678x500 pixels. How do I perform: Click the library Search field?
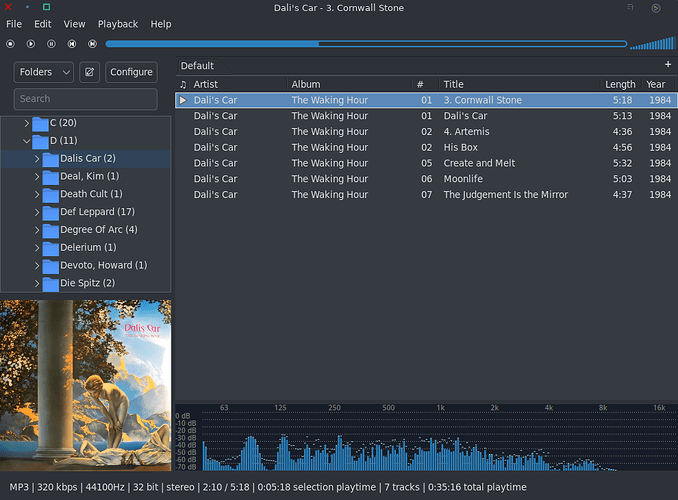tap(85, 99)
